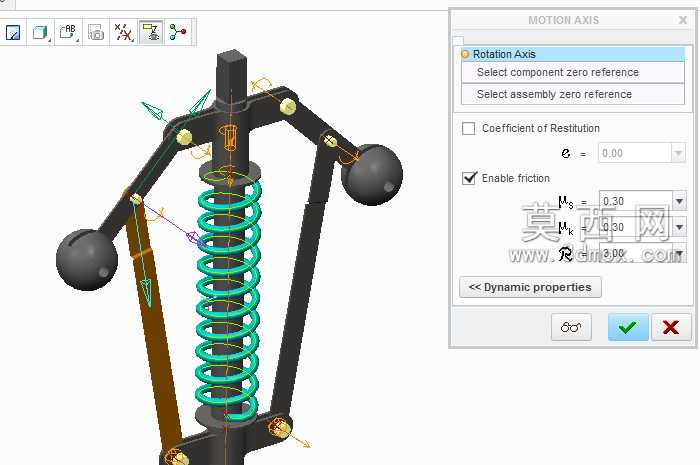The height and width of the screenshot is (465, 700).
Task: Confirm with the green checkmark button
Action: 628,327
